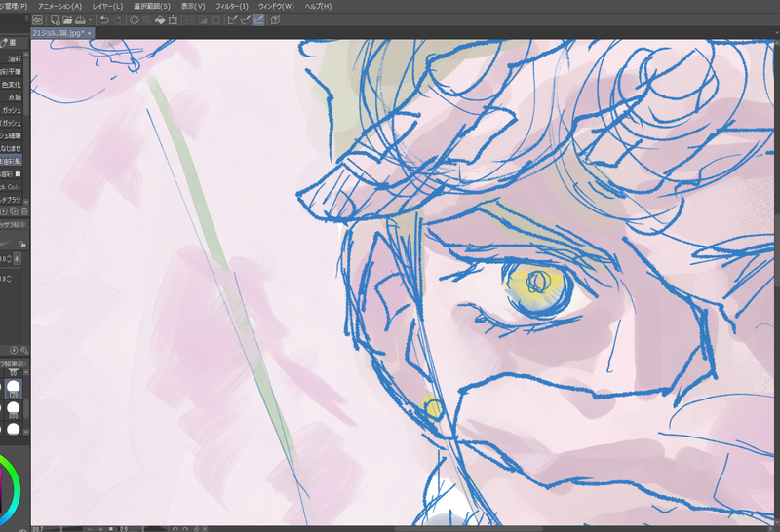Undo the last stroke
780x532 pixels.
pyautogui.click(x=104, y=19)
